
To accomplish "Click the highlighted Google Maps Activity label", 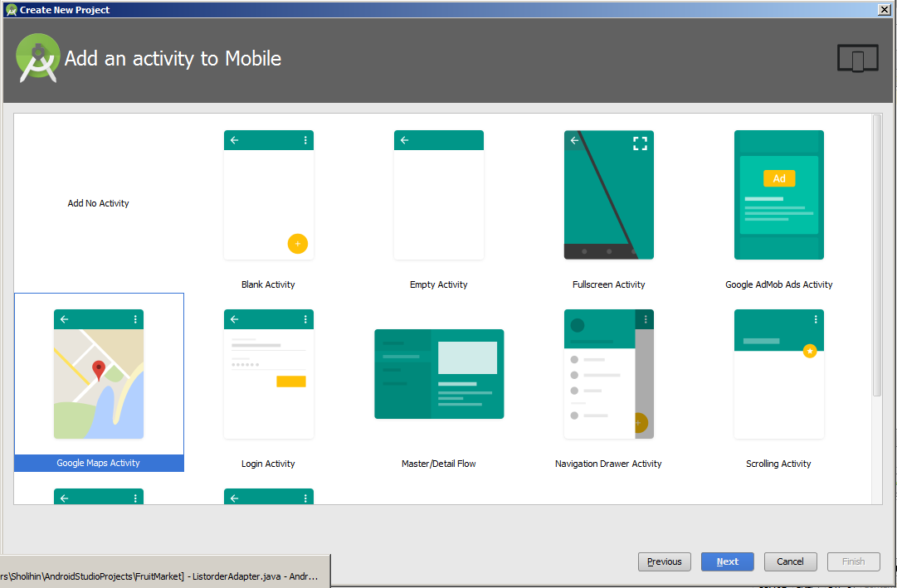I will (x=99, y=463).
